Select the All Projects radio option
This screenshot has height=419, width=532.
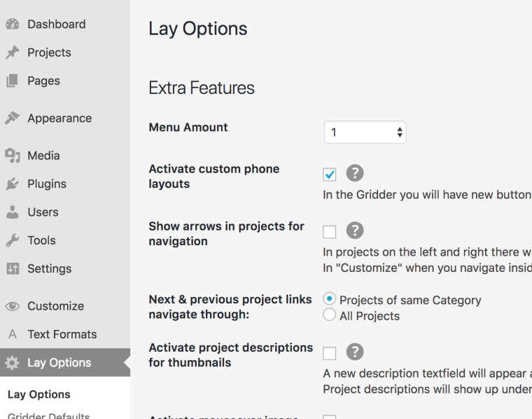click(330, 315)
